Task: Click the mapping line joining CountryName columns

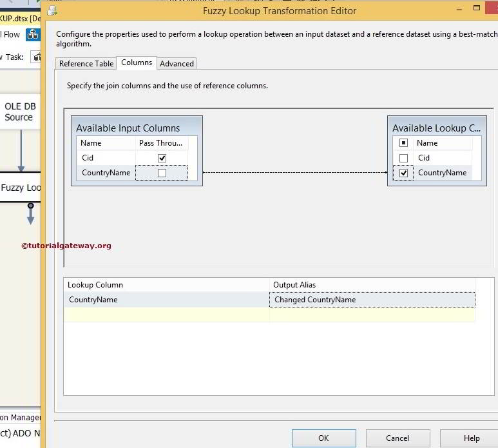Action: point(294,173)
